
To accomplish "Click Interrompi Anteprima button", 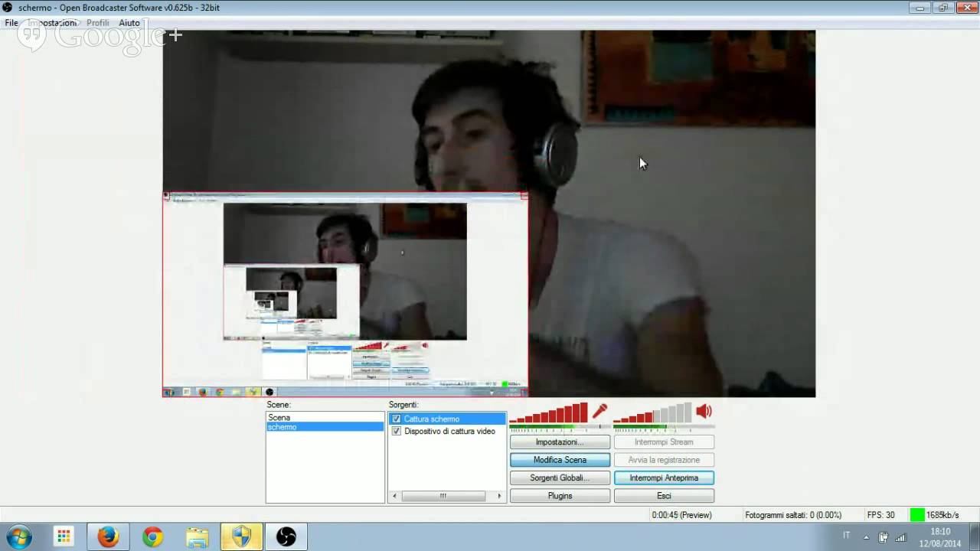I will coord(664,478).
